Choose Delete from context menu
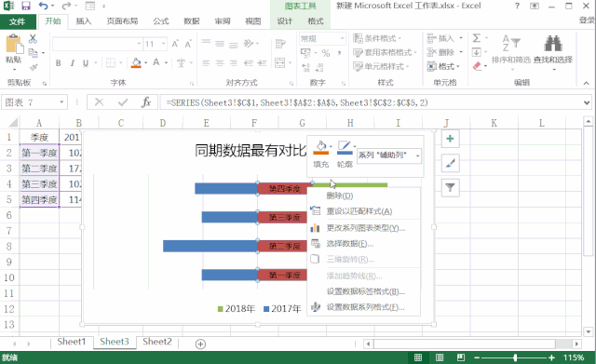The image size is (596, 364). pyautogui.click(x=339, y=195)
